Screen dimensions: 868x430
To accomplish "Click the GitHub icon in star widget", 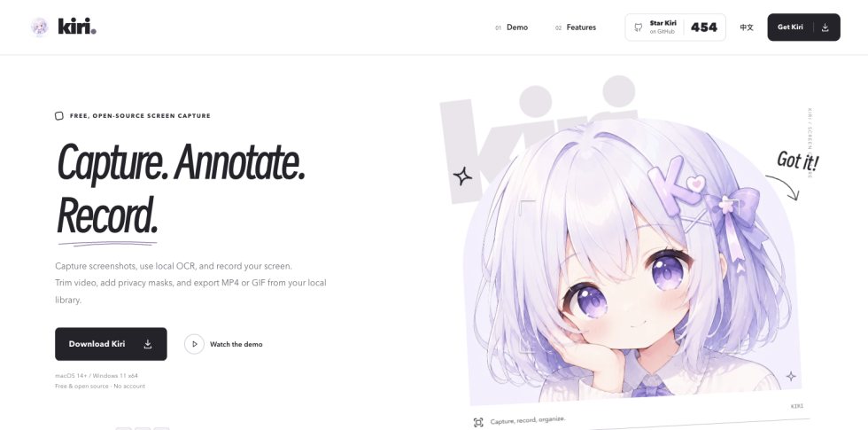I will (x=639, y=27).
